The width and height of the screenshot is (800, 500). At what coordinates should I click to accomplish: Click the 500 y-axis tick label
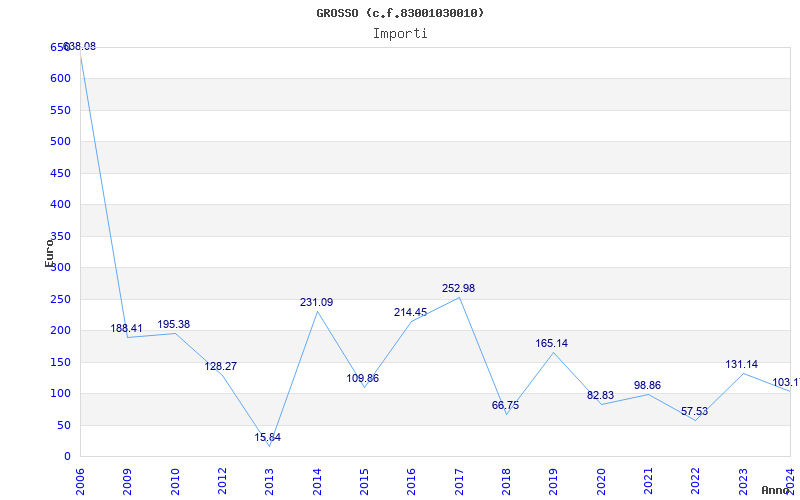pos(60,141)
